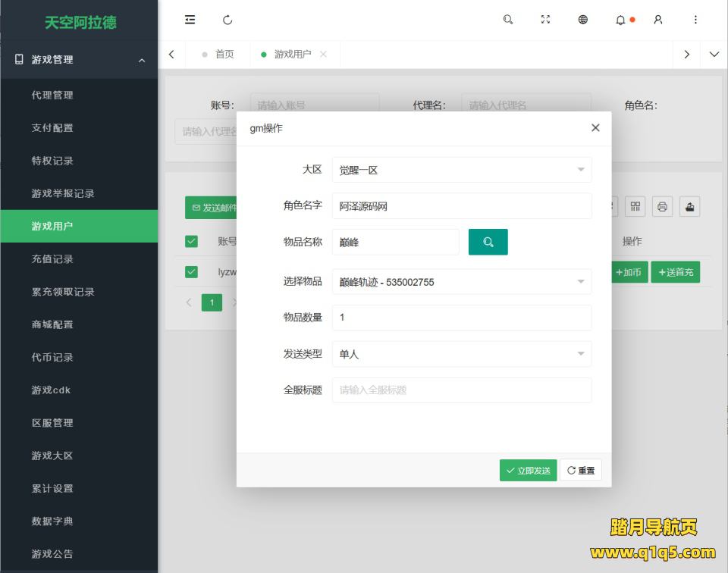This screenshot has height=573, width=728.
Task: Click the 全服标题 input field
Action: coord(461,390)
